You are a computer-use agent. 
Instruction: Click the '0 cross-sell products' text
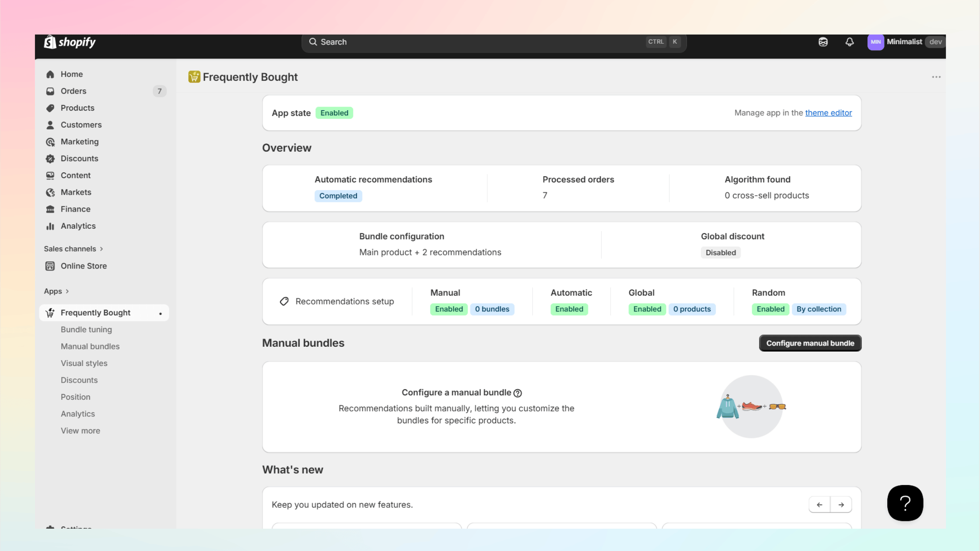coord(766,195)
